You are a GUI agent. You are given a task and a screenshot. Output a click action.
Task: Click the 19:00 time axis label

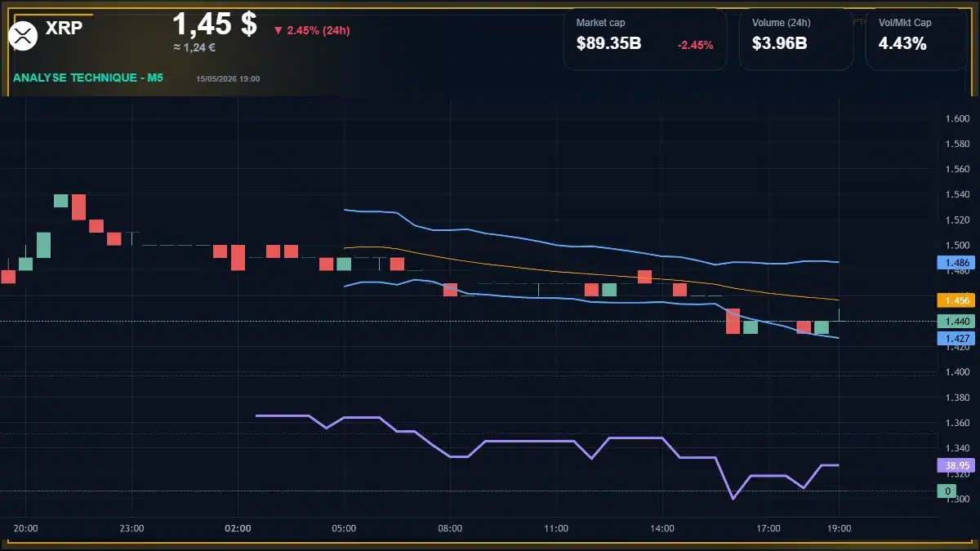tap(840, 529)
